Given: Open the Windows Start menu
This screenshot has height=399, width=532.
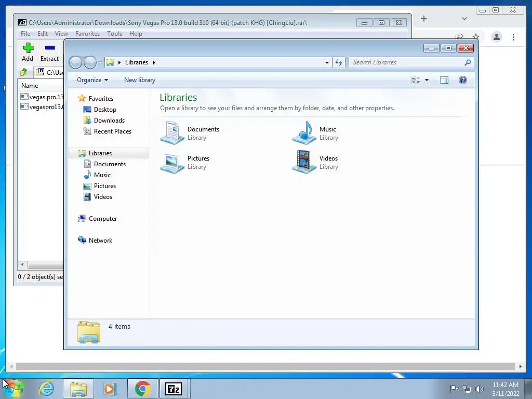Looking at the screenshot, I should pos(13,389).
